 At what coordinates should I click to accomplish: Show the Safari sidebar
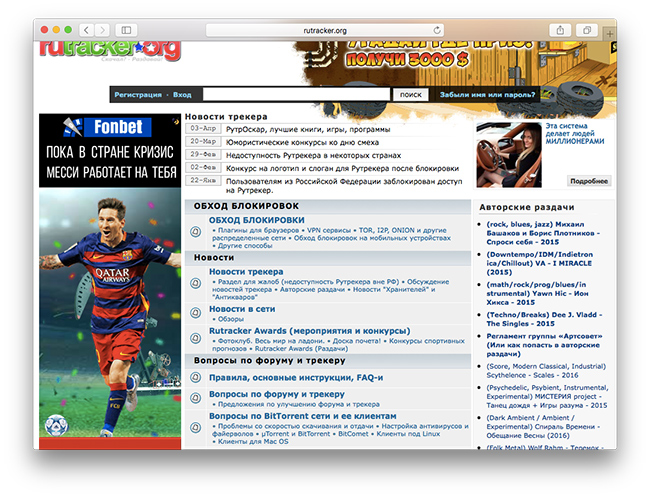(x=126, y=30)
